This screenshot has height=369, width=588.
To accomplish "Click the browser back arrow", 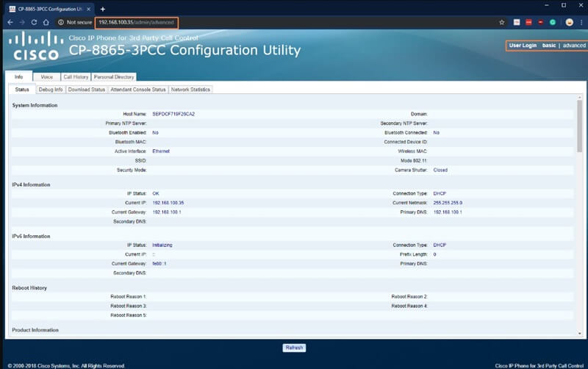I will pyautogui.click(x=10, y=22).
